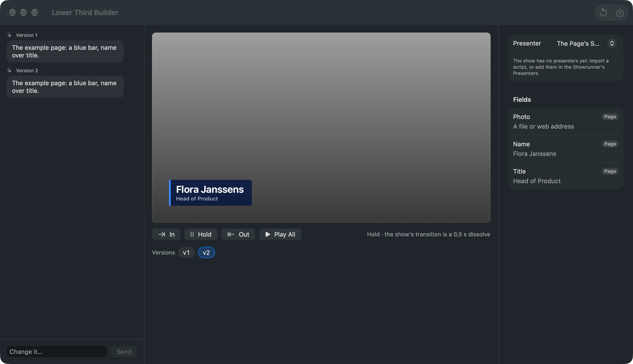
Task: Click the Lower Third Builder window title
Action: [x=85, y=12]
